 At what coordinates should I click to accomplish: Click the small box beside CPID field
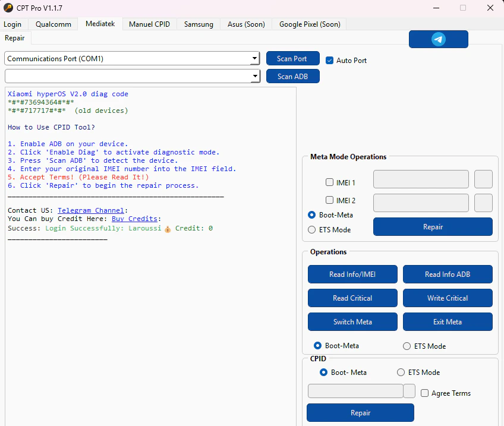(409, 391)
